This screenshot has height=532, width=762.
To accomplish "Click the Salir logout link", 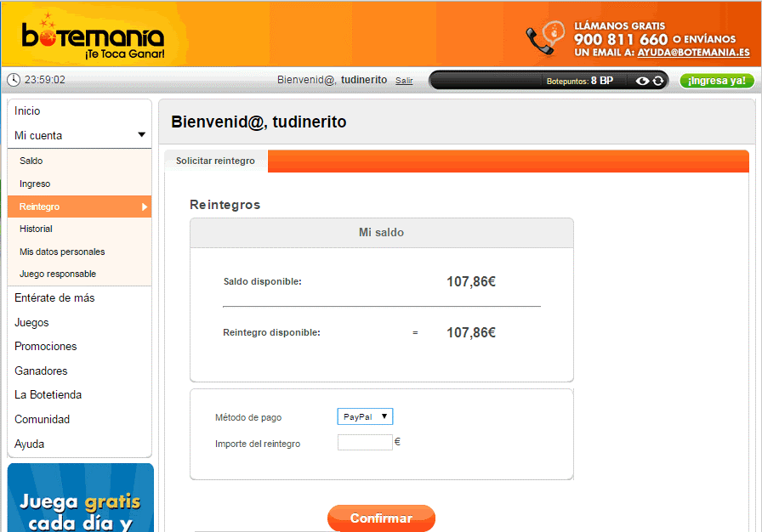I will coord(404,81).
